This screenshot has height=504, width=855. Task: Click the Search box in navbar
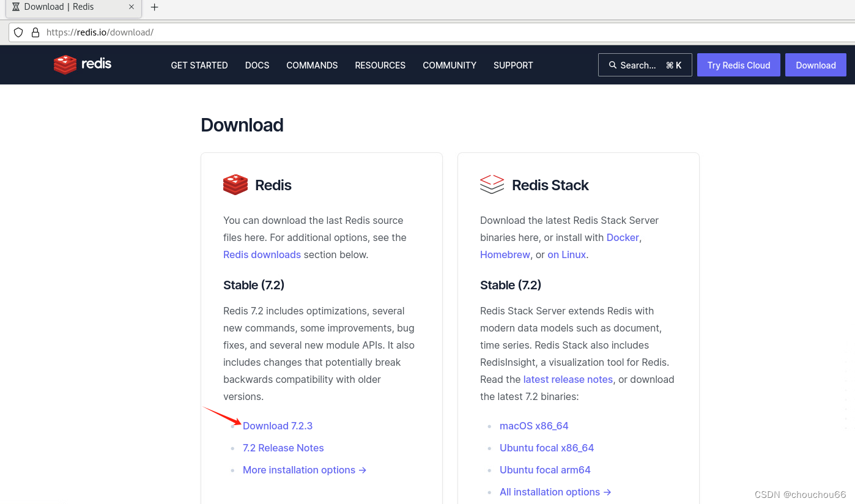[645, 65]
